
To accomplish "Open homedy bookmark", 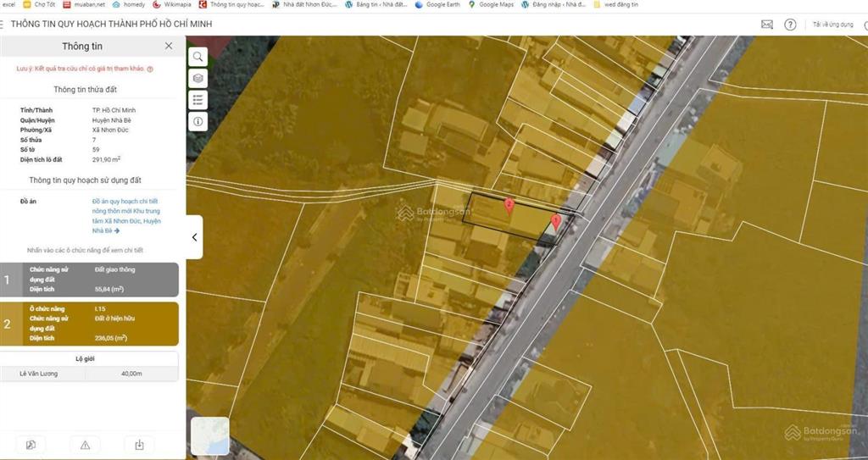I will pyautogui.click(x=129, y=4).
